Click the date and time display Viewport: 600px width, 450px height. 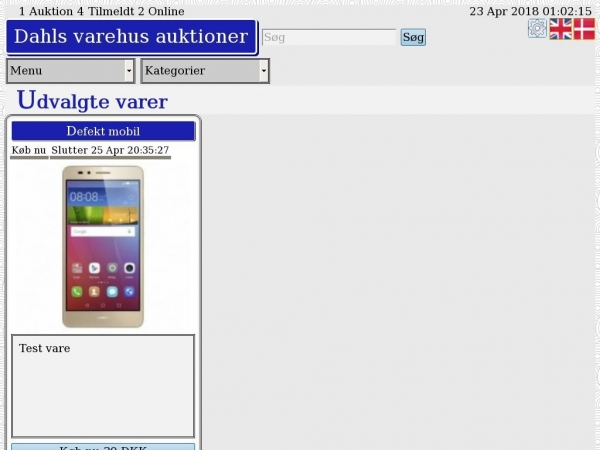(x=530, y=11)
